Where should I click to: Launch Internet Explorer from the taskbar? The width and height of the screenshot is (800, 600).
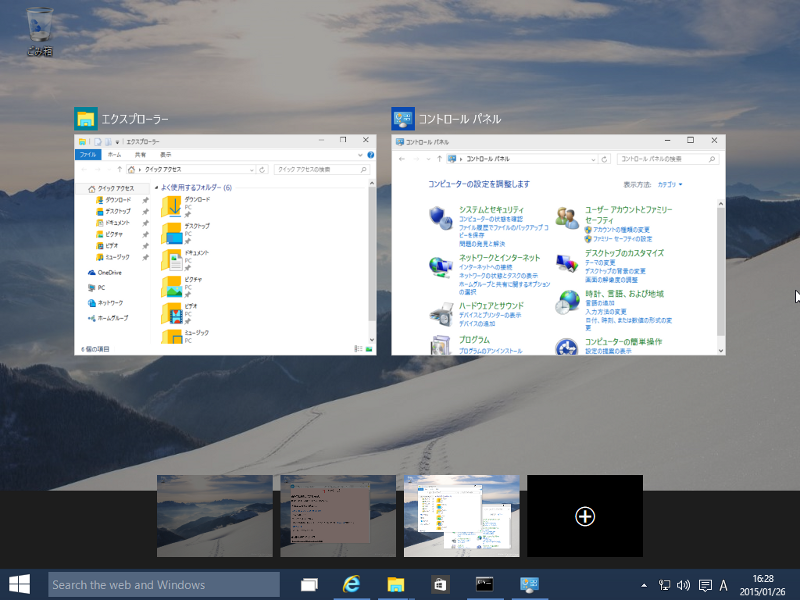[351, 584]
